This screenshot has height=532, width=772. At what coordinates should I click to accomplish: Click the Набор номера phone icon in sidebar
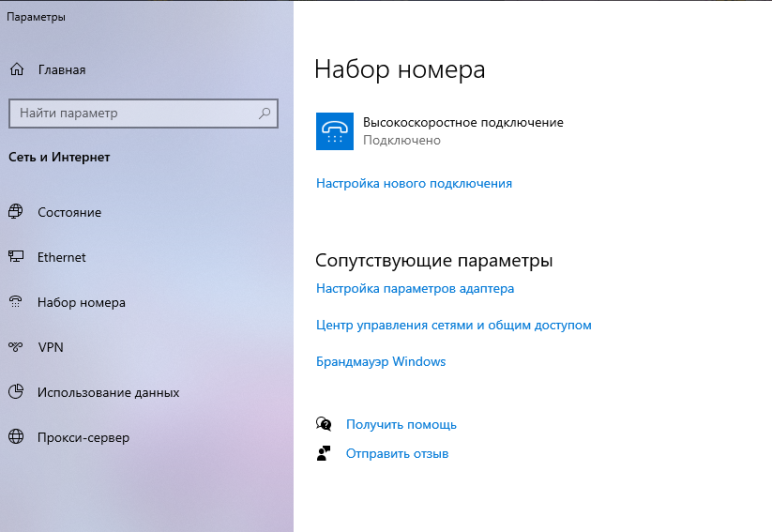pyautogui.click(x=16, y=301)
